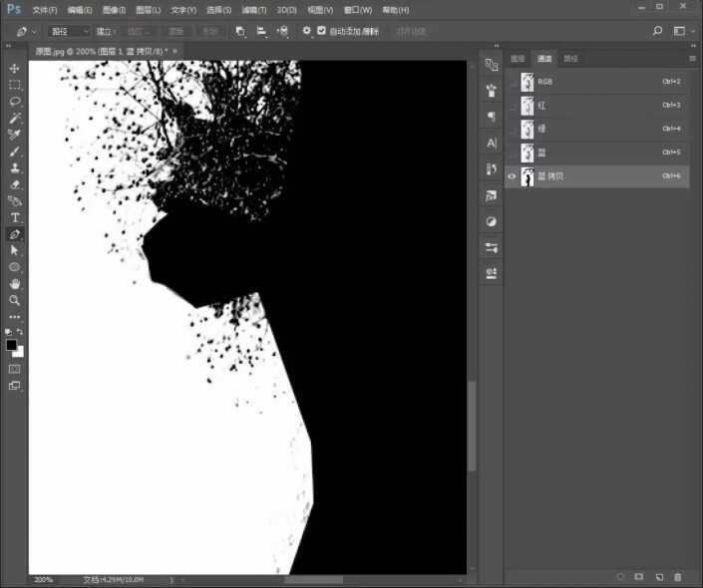Screen dimensions: 703x588
Task: Click the 图层 panel tab
Action: [519, 59]
